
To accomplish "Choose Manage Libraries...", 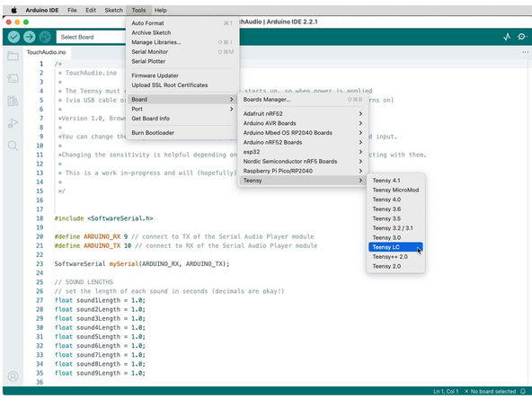I will click(182, 42).
